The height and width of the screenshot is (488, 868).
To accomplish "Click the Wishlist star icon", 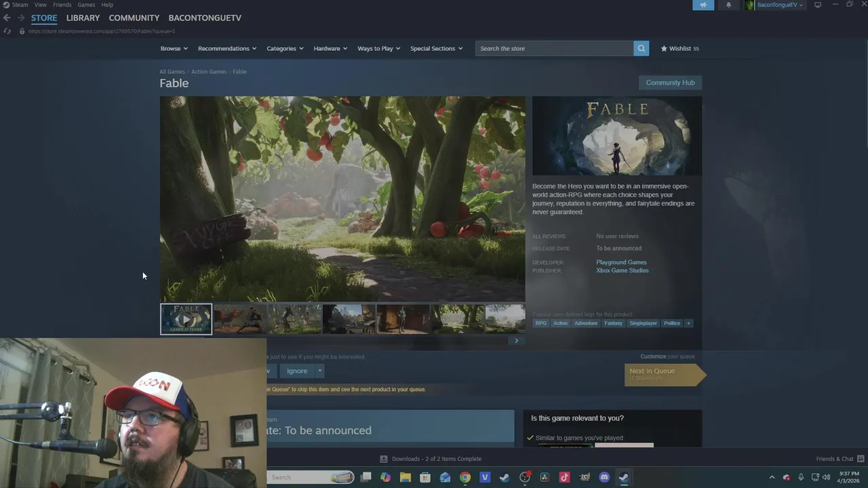I will coord(664,49).
